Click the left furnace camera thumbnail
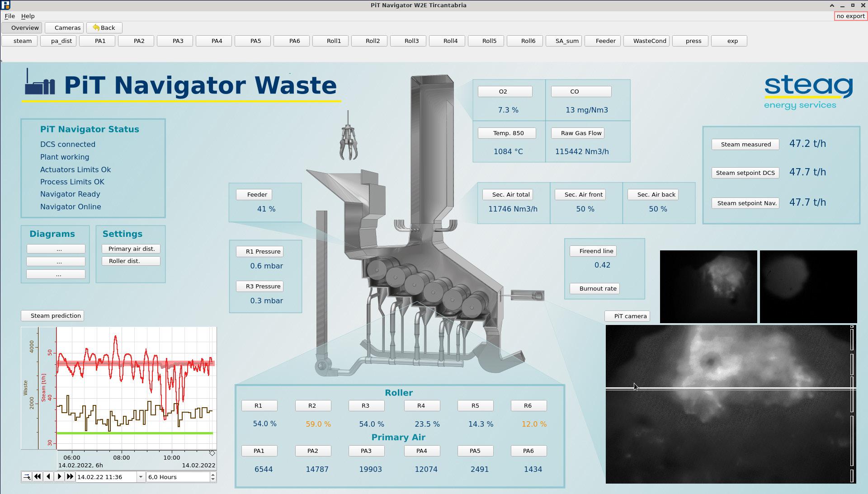Screen dimensions: 868x494 [708, 287]
